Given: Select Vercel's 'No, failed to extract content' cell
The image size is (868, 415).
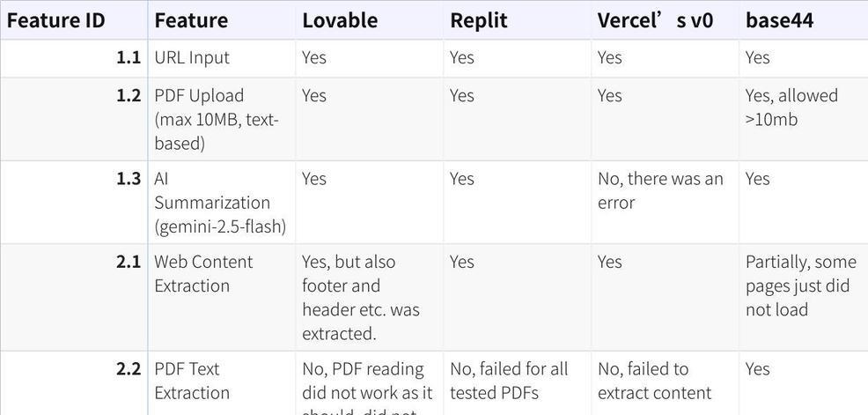Looking at the screenshot, I should pos(654,381).
